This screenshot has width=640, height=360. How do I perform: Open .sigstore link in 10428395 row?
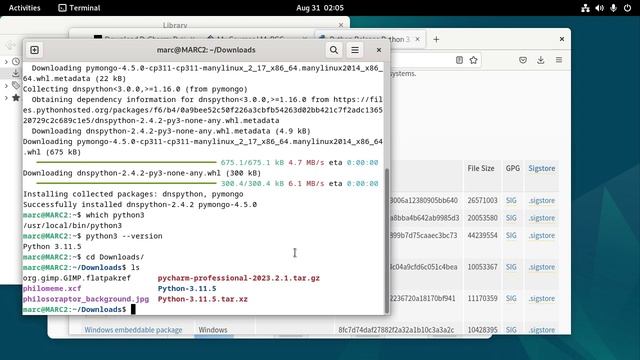(542, 330)
